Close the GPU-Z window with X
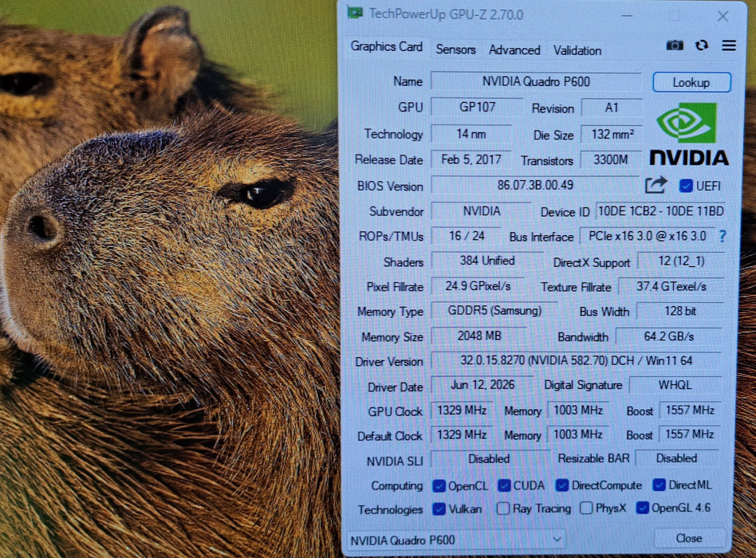Screen dimensions: 756x558 723,17
